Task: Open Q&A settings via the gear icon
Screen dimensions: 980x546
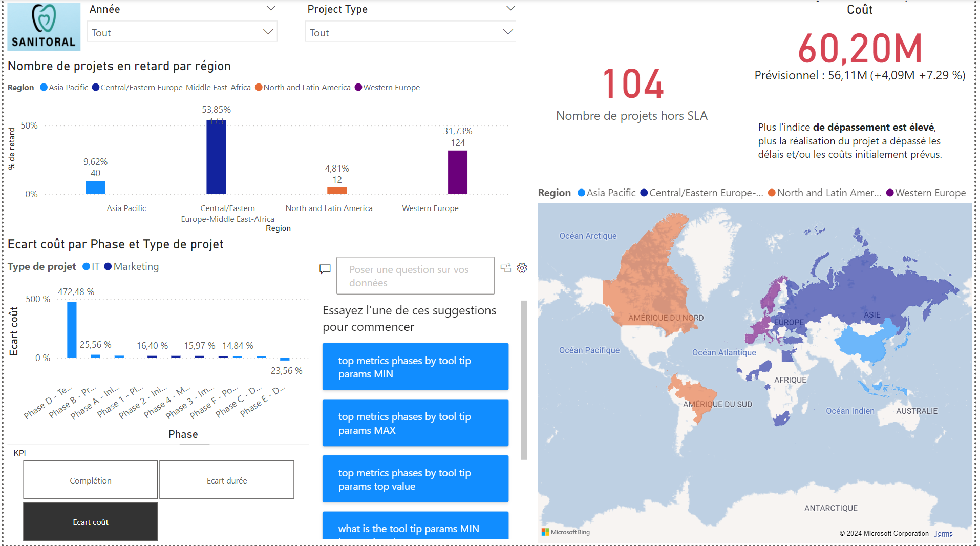Action: coord(522,268)
